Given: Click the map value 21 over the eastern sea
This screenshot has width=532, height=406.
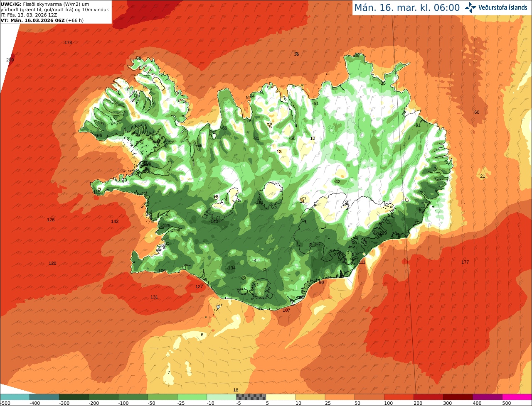Looking at the screenshot, I should 483,176.
